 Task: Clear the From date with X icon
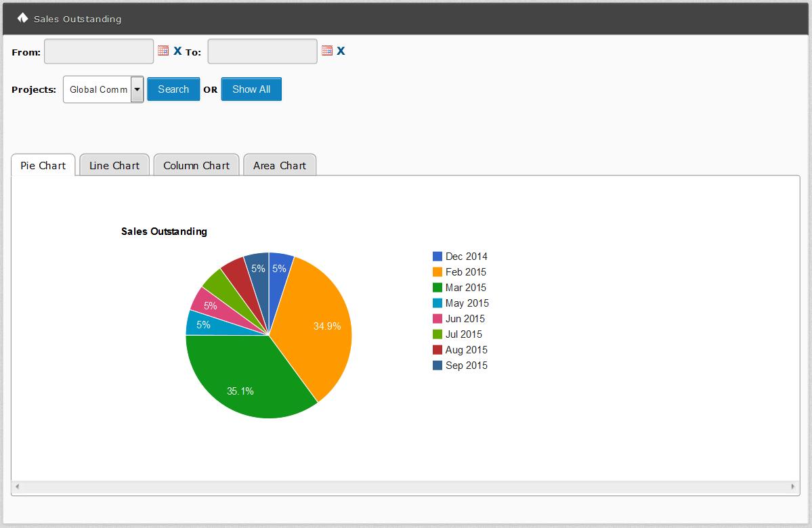pyautogui.click(x=177, y=51)
